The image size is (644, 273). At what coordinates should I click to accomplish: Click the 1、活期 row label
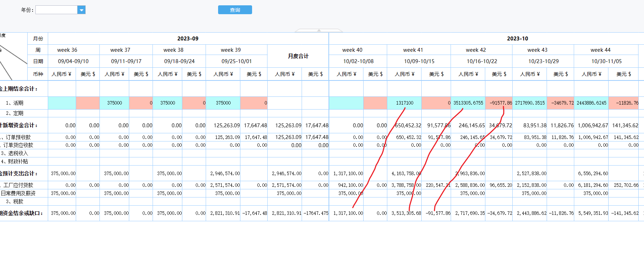click(x=15, y=103)
